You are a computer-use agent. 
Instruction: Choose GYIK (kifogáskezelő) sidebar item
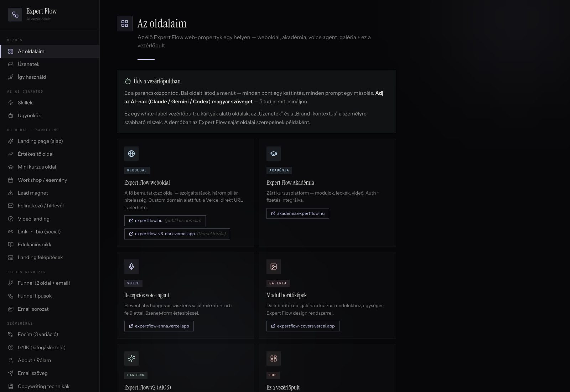click(x=50, y=347)
